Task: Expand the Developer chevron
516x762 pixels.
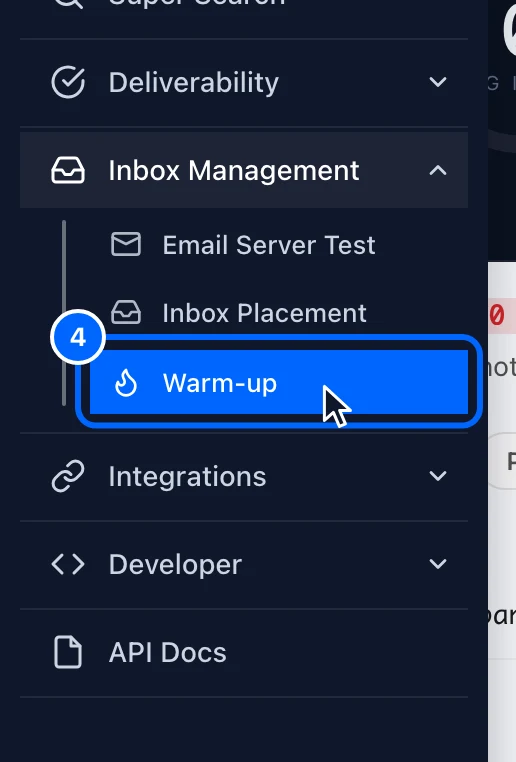Action: (x=438, y=564)
